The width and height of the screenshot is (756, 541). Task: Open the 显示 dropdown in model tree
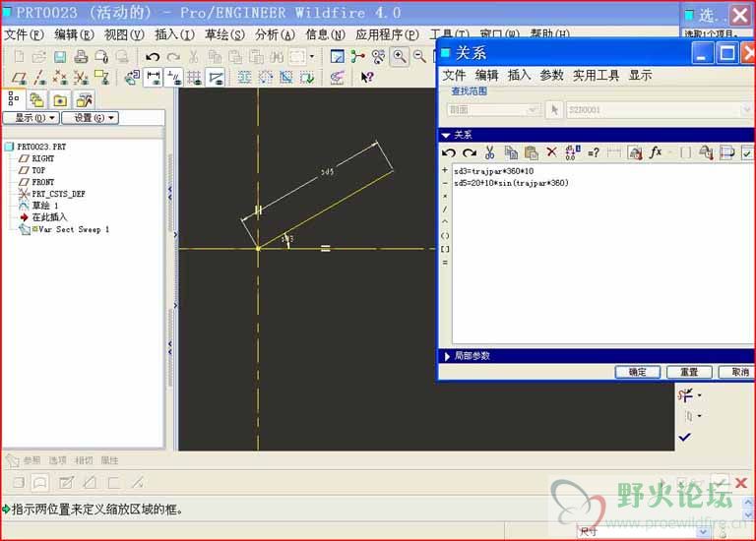(x=31, y=118)
